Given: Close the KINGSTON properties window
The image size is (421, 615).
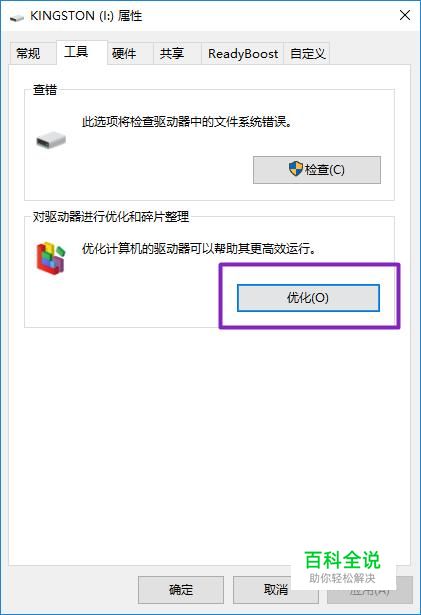Looking at the screenshot, I should (x=405, y=16).
